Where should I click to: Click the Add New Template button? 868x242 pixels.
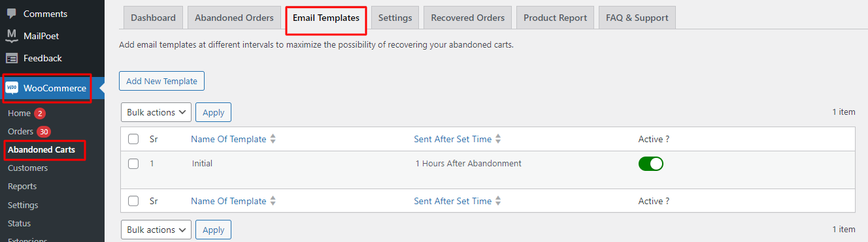click(x=162, y=81)
